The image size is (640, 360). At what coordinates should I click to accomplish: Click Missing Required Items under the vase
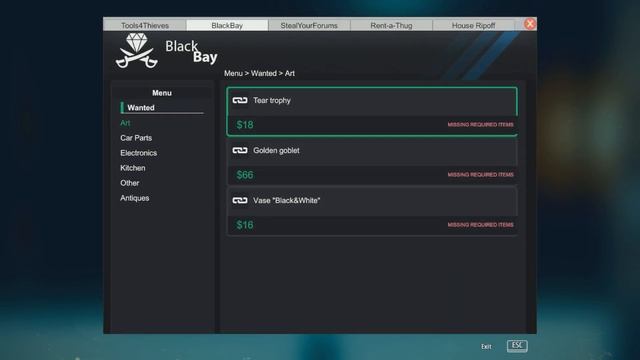[x=480, y=225]
